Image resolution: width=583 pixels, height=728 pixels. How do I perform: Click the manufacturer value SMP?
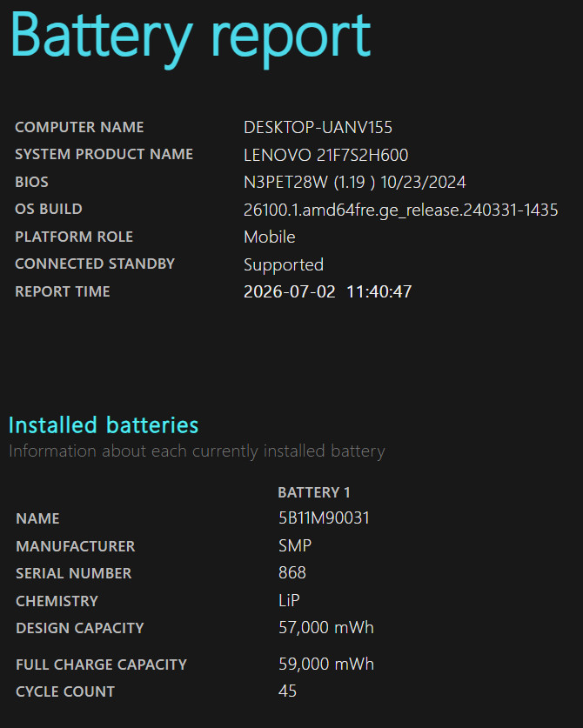(294, 545)
